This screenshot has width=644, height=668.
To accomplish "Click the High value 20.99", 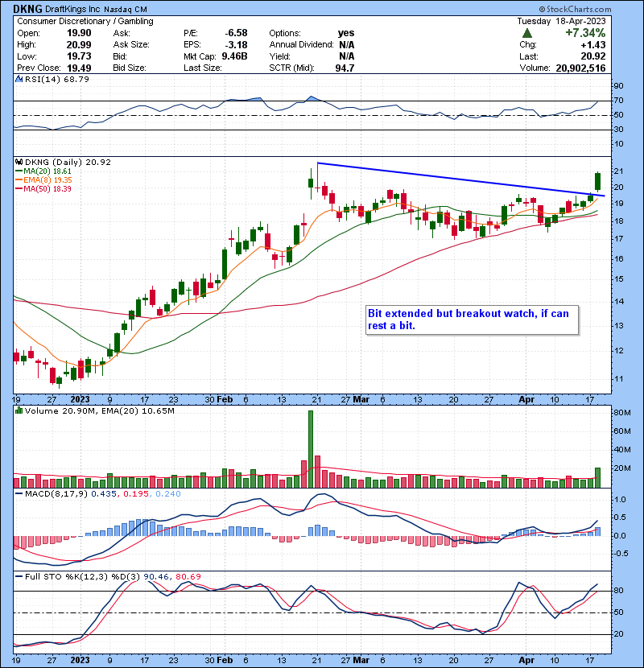I will (79, 44).
